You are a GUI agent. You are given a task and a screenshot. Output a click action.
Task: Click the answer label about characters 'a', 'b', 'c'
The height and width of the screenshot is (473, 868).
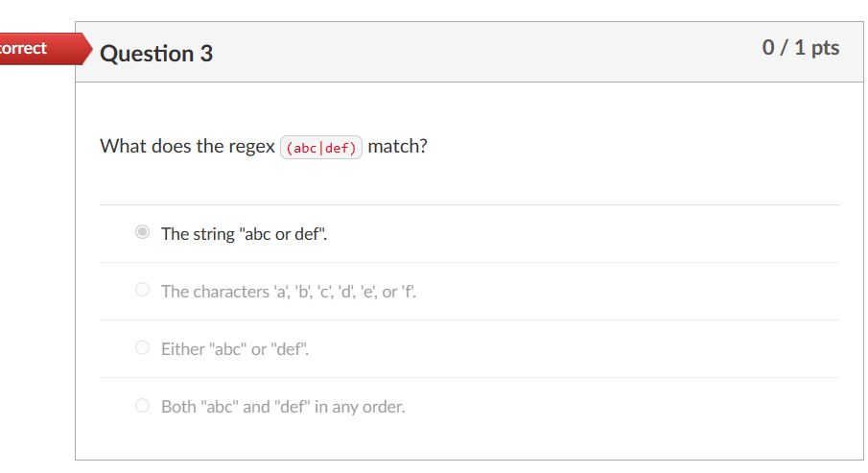pyautogui.click(x=289, y=292)
